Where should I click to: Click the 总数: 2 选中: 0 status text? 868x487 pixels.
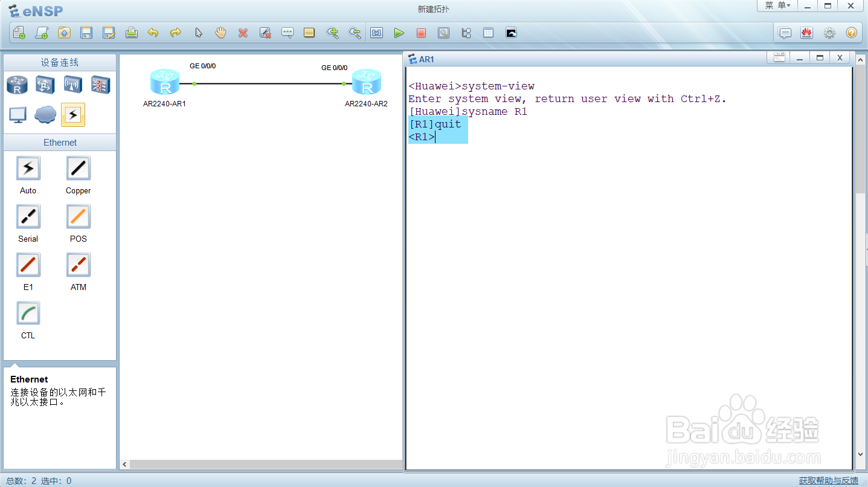pyautogui.click(x=39, y=481)
